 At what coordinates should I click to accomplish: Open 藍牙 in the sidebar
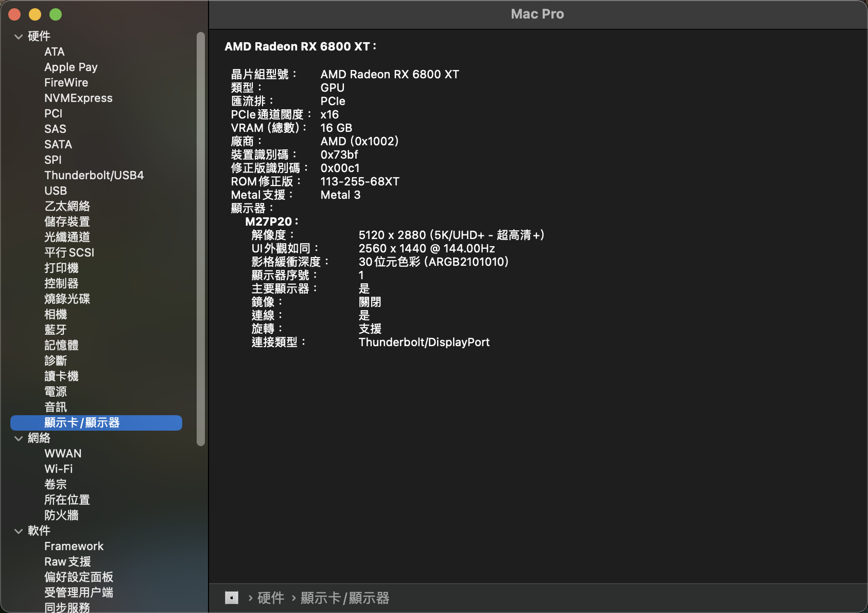tap(56, 330)
